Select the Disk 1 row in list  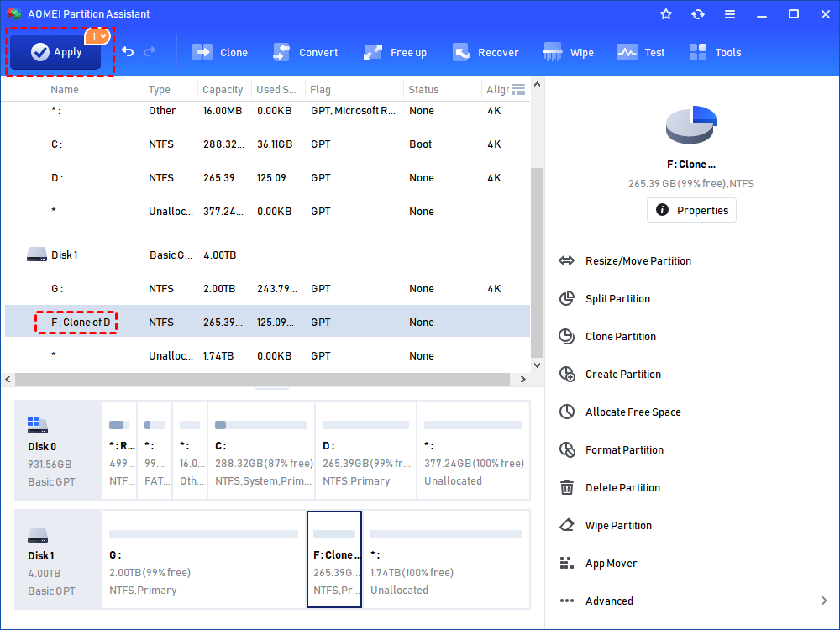[x=267, y=255]
